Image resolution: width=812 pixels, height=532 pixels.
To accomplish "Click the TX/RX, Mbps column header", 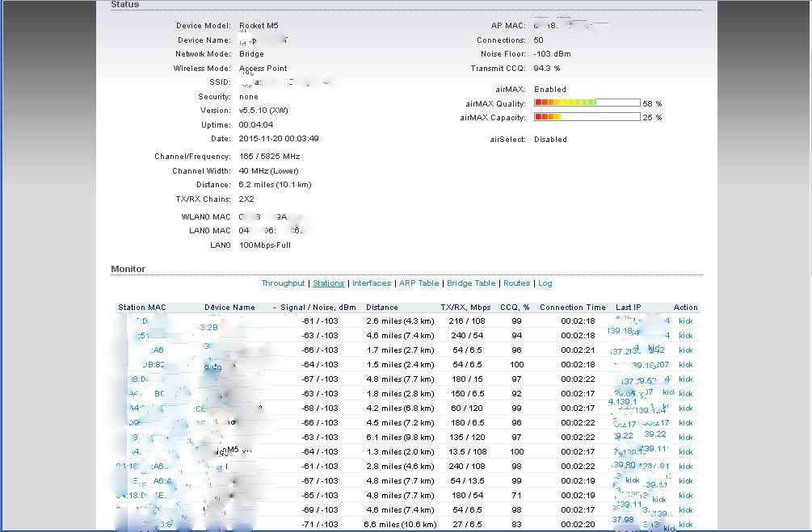I will (x=465, y=308).
